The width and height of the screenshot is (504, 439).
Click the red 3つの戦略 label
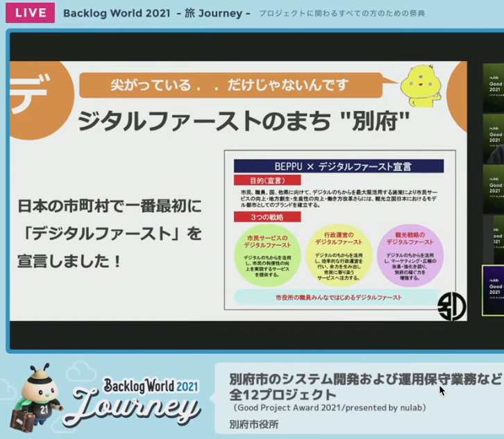[x=267, y=217]
